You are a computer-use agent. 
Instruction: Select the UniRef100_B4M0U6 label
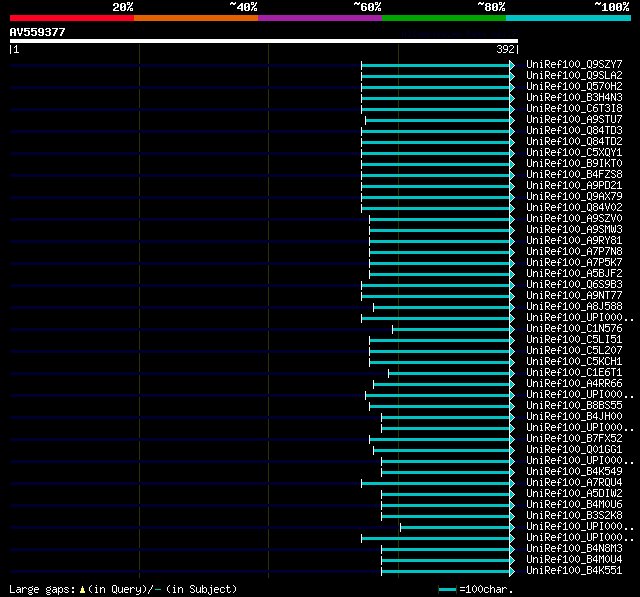tap(574, 505)
